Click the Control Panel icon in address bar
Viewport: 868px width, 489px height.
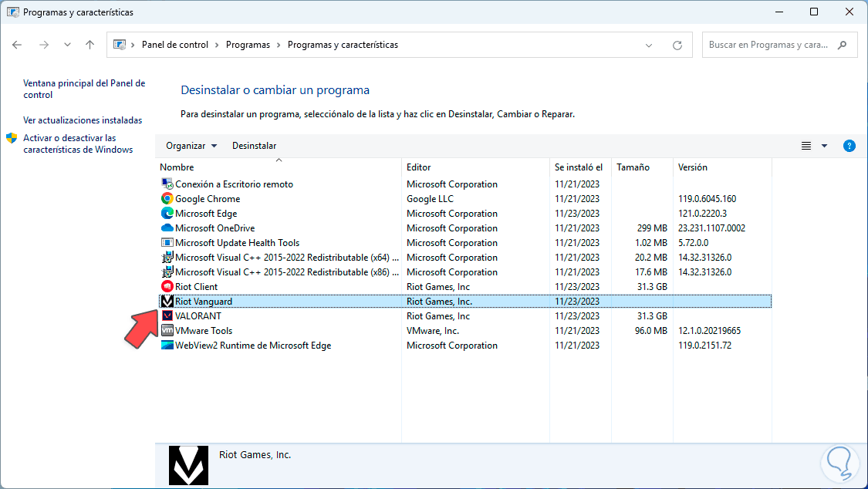click(x=120, y=45)
